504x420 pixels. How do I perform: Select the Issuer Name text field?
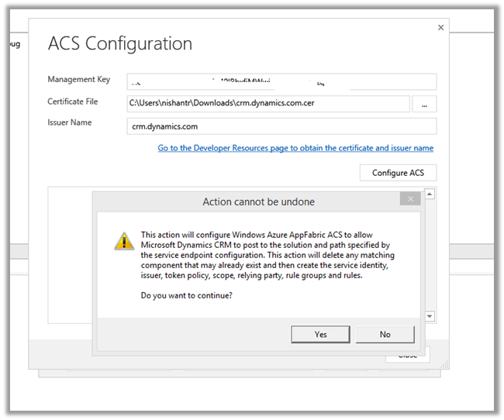pyautogui.click(x=281, y=126)
